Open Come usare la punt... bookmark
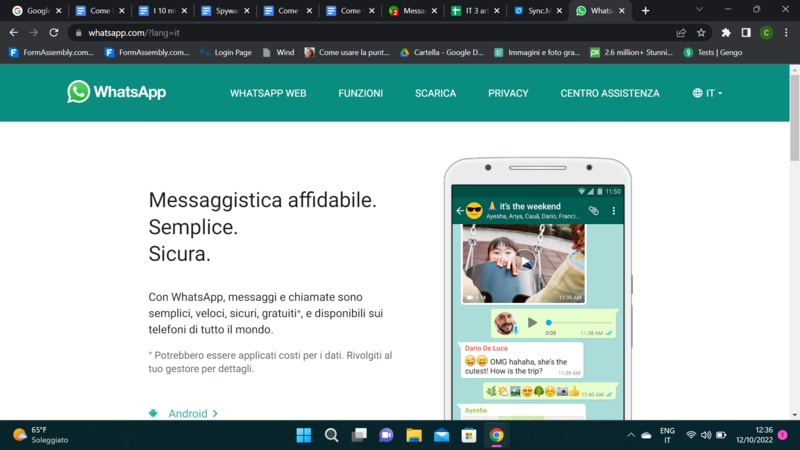Screen dimensions: 800x450 (347, 53)
